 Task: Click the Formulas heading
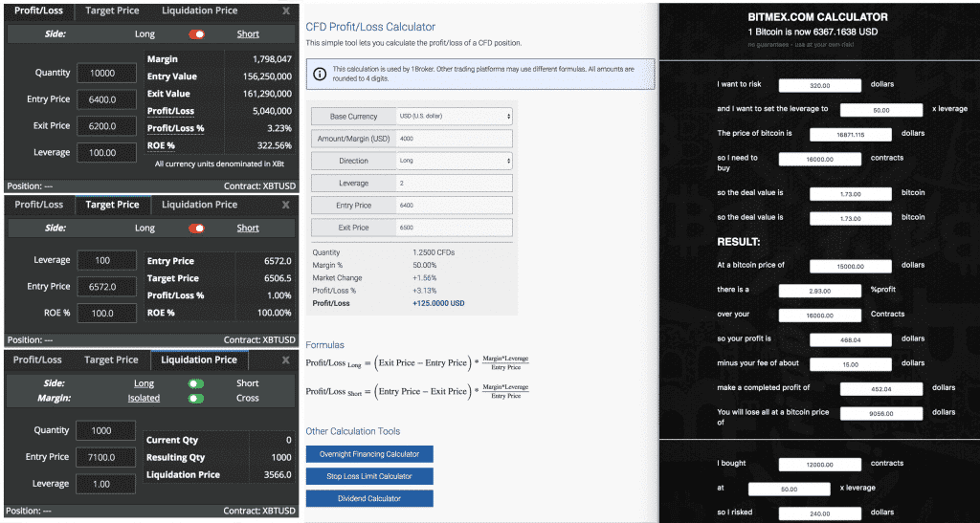tap(325, 344)
